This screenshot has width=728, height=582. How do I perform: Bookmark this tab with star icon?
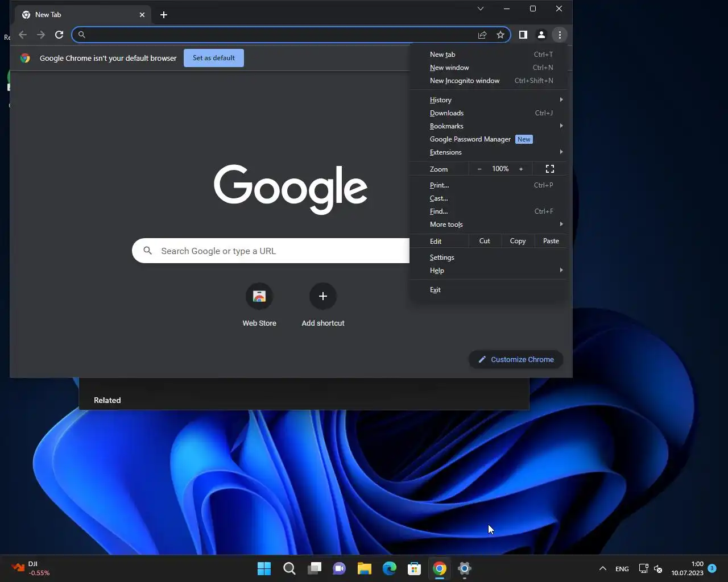[500, 35]
